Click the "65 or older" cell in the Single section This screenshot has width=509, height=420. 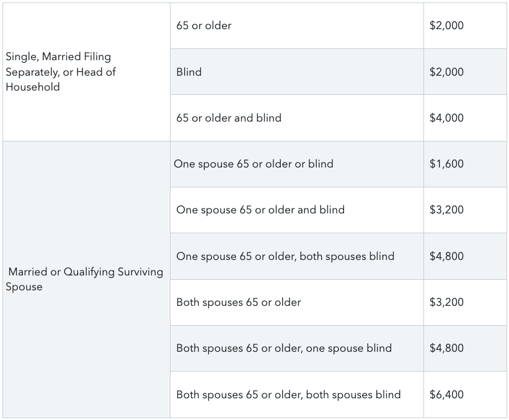[x=203, y=26]
